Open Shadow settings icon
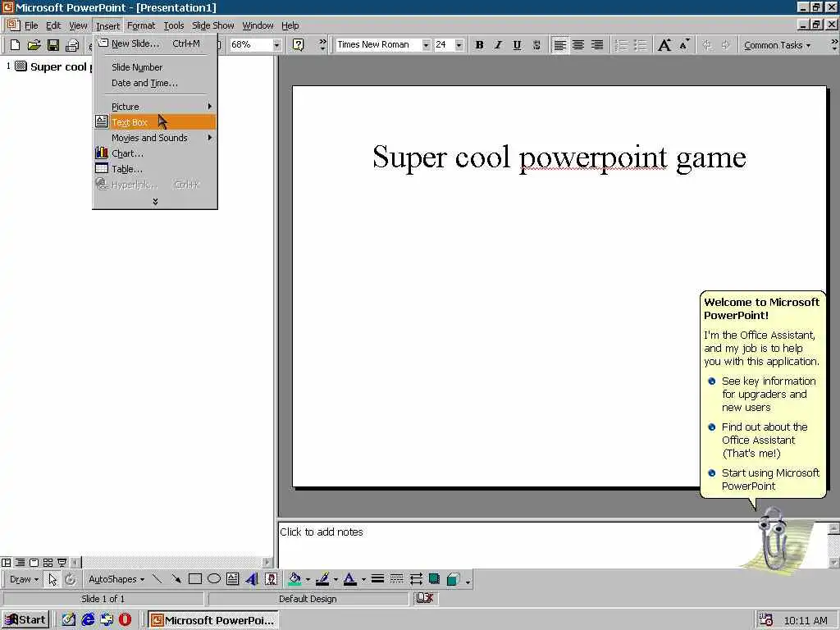Image resolution: width=840 pixels, height=630 pixels. pos(435,579)
